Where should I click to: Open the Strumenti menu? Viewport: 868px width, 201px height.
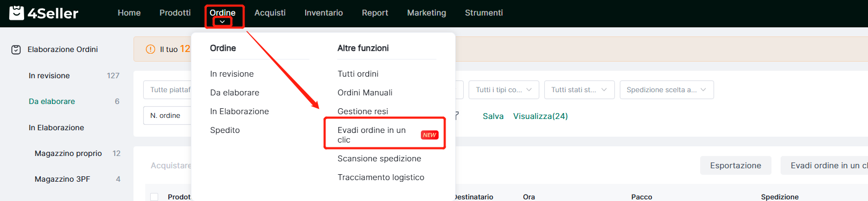pyautogui.click(x=484, y=13)
